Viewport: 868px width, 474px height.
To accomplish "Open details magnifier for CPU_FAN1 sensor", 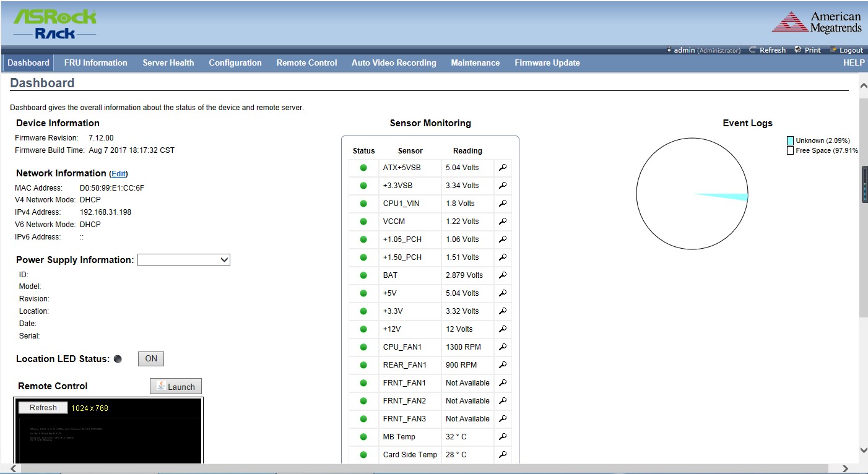I will coord(503,347).
